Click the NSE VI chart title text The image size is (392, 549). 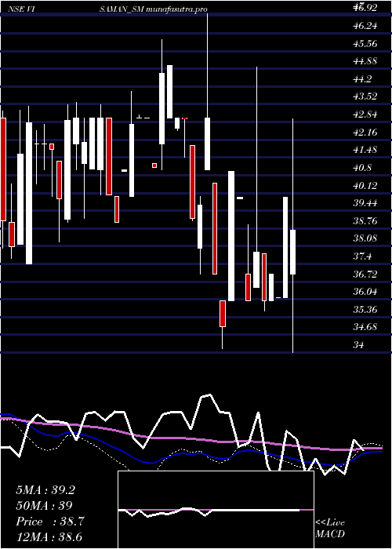pyautogui.click(x=20, y=9)
